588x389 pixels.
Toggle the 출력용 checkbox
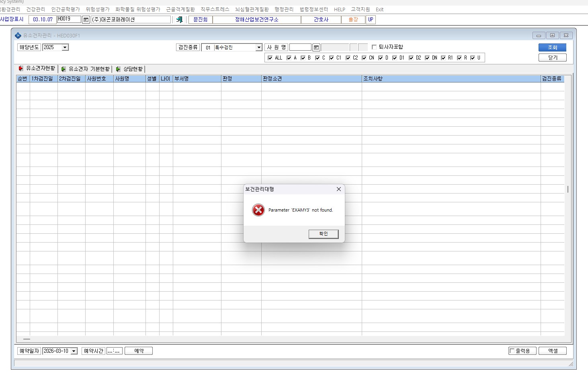[x=512, y=351]
